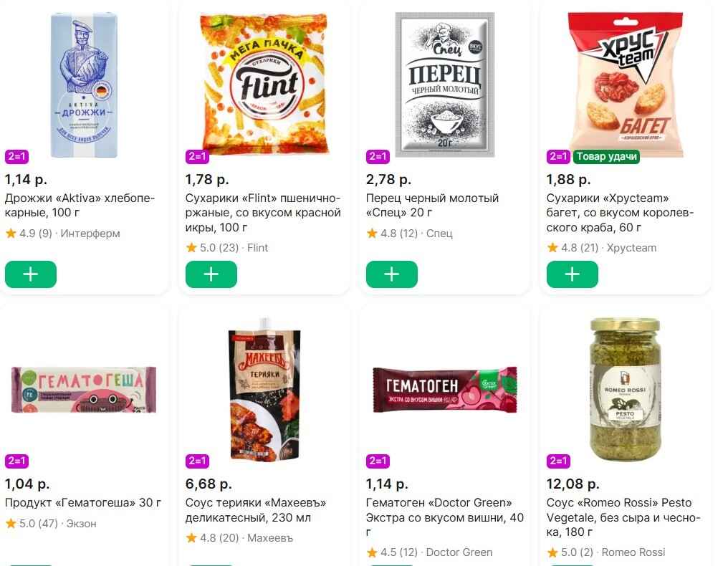728x566 pixels.
Task: Open the 'Интерферм' brand link
Action: click(90, 234)
